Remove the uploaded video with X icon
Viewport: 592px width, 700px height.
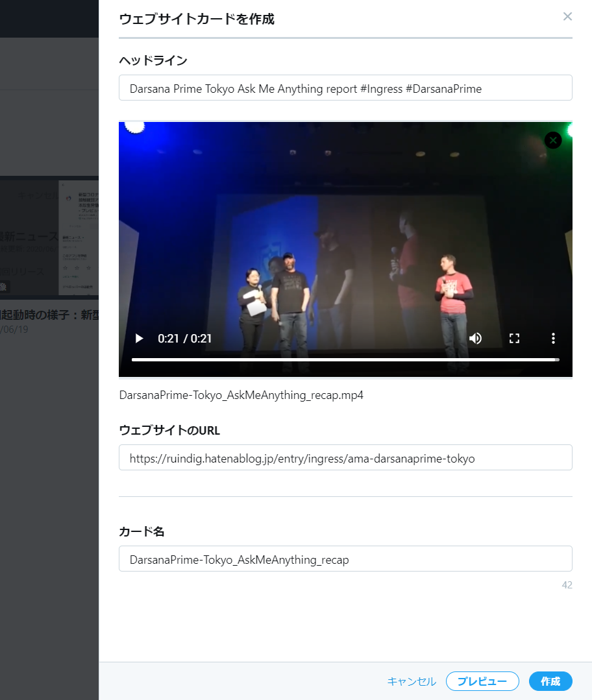(x=553, y=140)
